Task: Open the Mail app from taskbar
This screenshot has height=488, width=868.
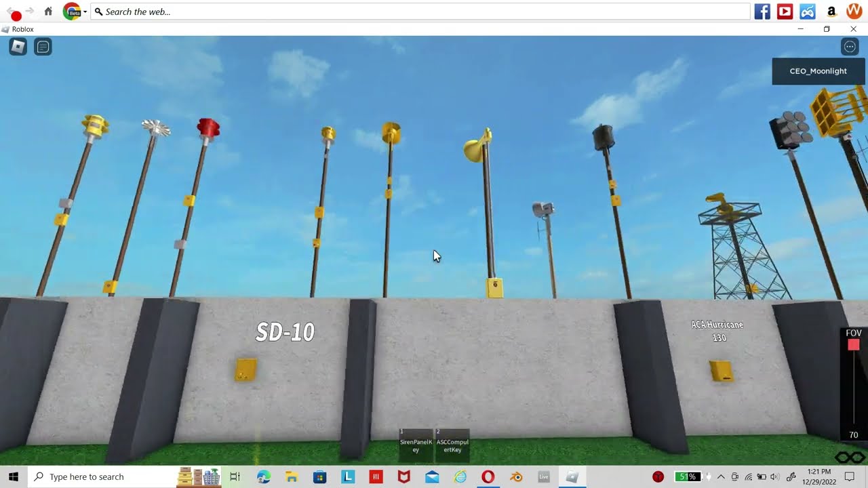Action: click(x=432, y=476)
